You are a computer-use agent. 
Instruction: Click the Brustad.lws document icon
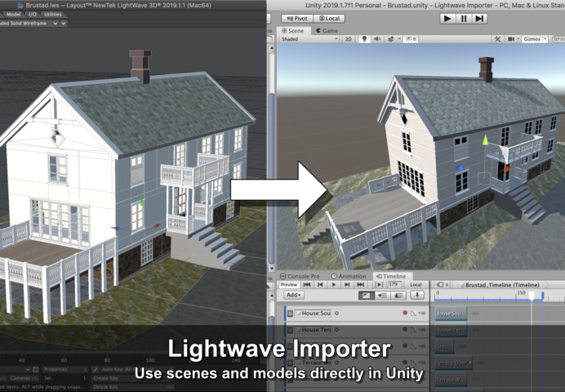click(x=20, y=6)
